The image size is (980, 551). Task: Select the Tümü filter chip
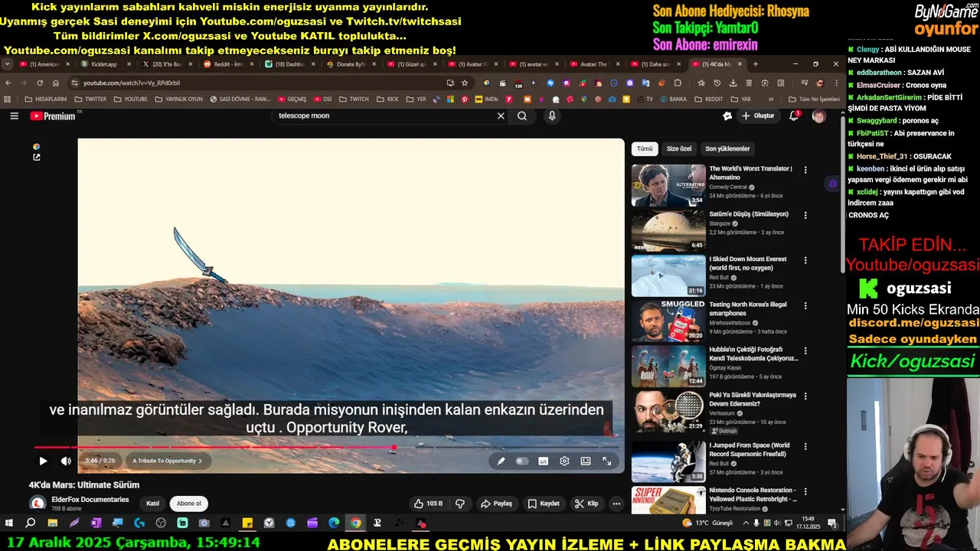pyautogui.click(x=645, y=148)
